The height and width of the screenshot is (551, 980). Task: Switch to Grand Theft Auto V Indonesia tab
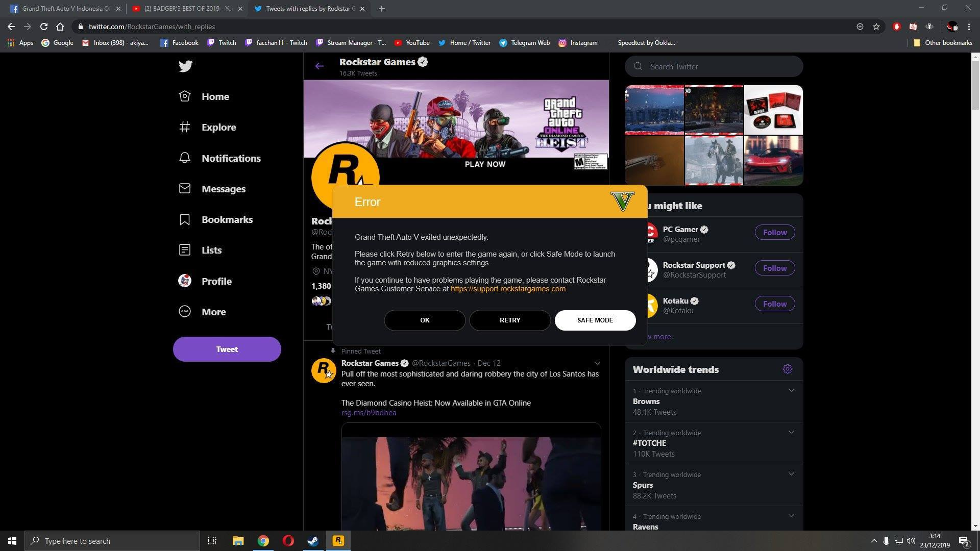click(x=61, y=9)
